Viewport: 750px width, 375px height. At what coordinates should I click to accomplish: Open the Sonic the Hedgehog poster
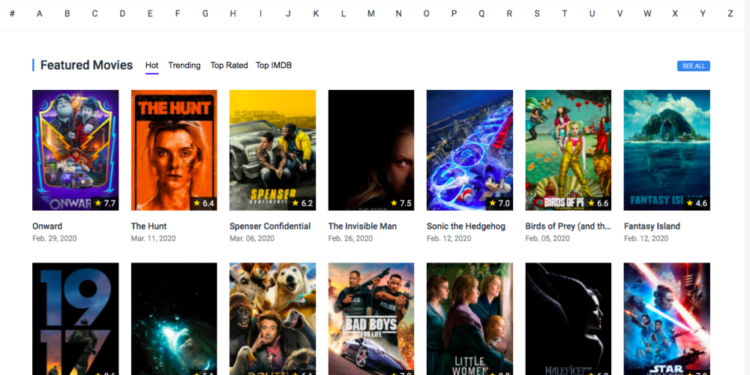470,150
